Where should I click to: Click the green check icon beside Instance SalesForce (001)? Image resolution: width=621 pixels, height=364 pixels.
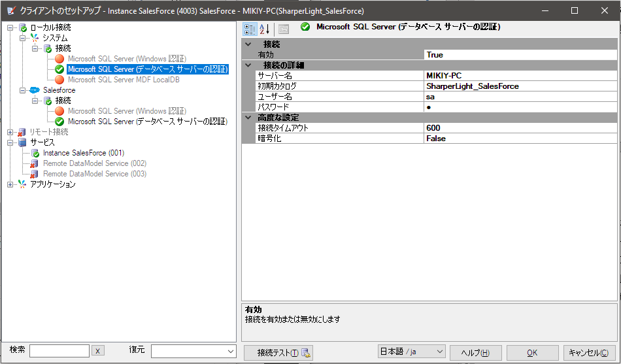click(x=35, y=153)
